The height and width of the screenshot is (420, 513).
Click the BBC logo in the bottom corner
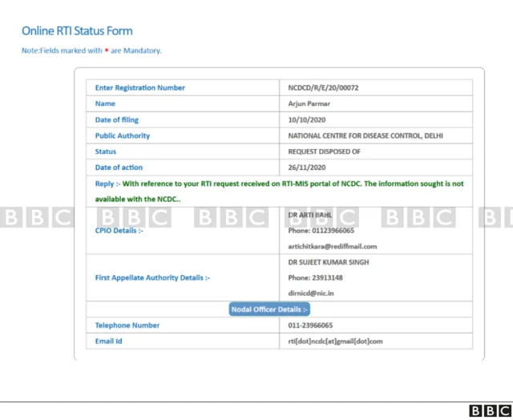coord(488,410)
